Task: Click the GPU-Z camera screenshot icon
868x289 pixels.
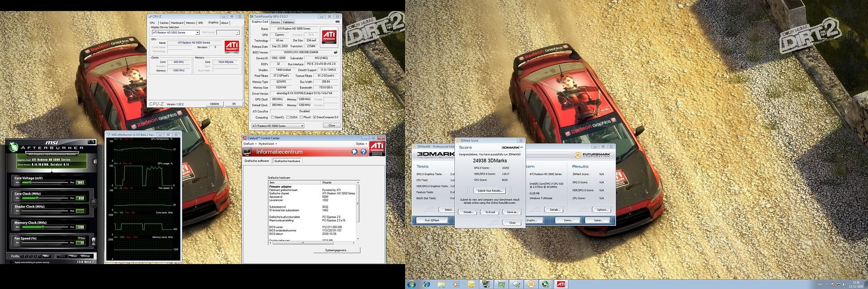Action: click(337, 22)
